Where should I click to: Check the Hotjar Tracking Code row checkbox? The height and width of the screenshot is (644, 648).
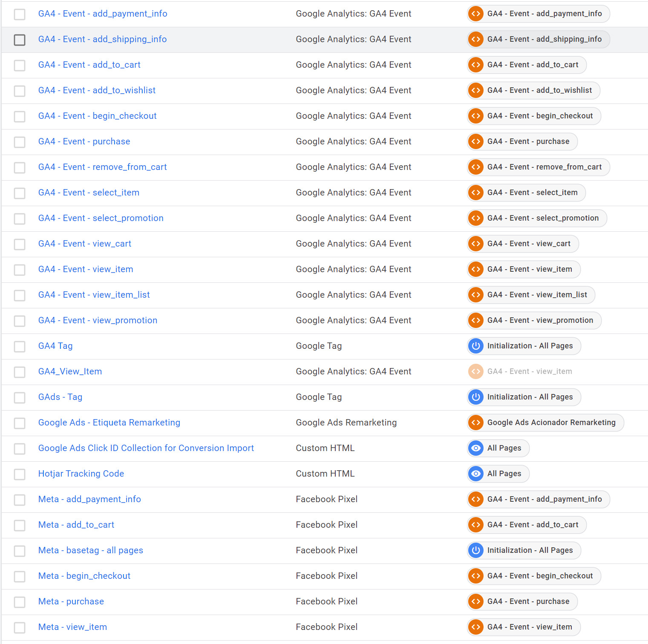pos(20,474)
